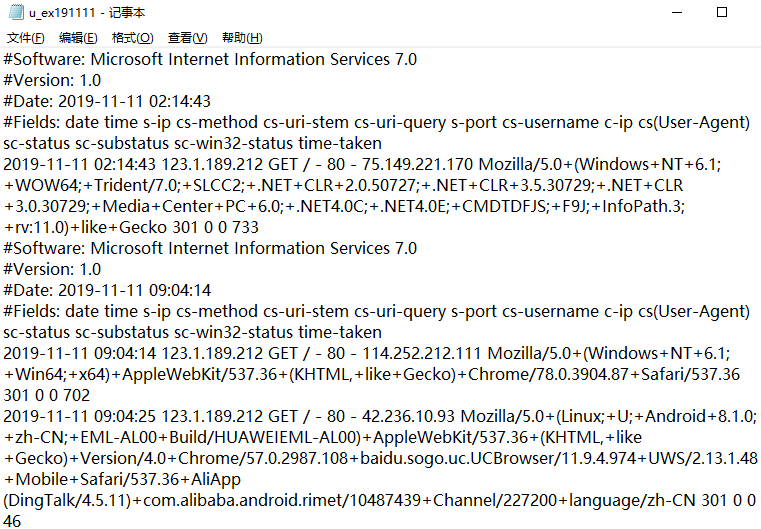Open the 帮助(H) menu
The width and height of the screenshot is (761, 529).
(x=242, y=38)
